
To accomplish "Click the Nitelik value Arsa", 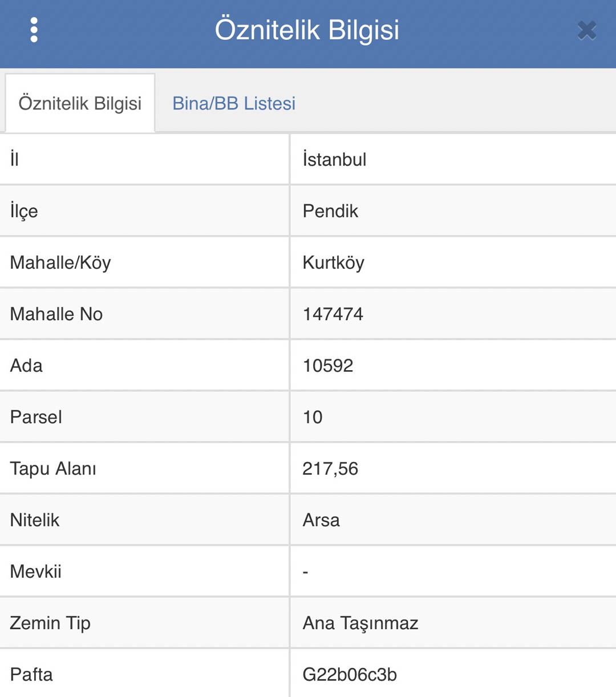I will 321,520.
